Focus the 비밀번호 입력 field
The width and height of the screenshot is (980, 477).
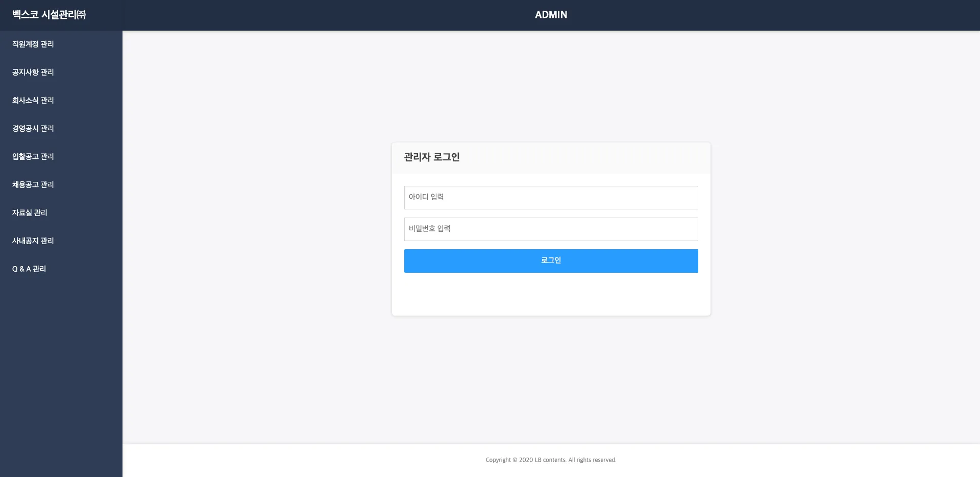(551, 229)
